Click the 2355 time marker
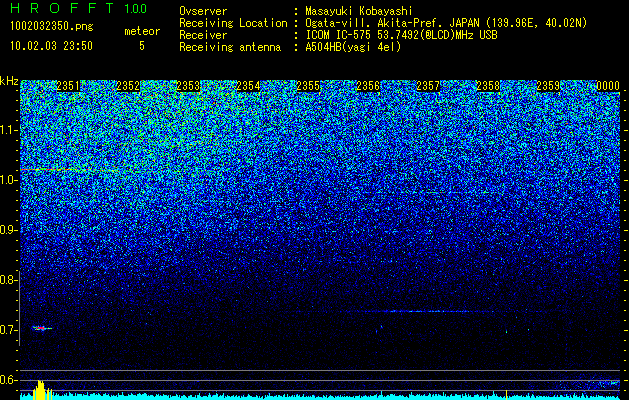The image size is (629, 400). click(308, 86)
